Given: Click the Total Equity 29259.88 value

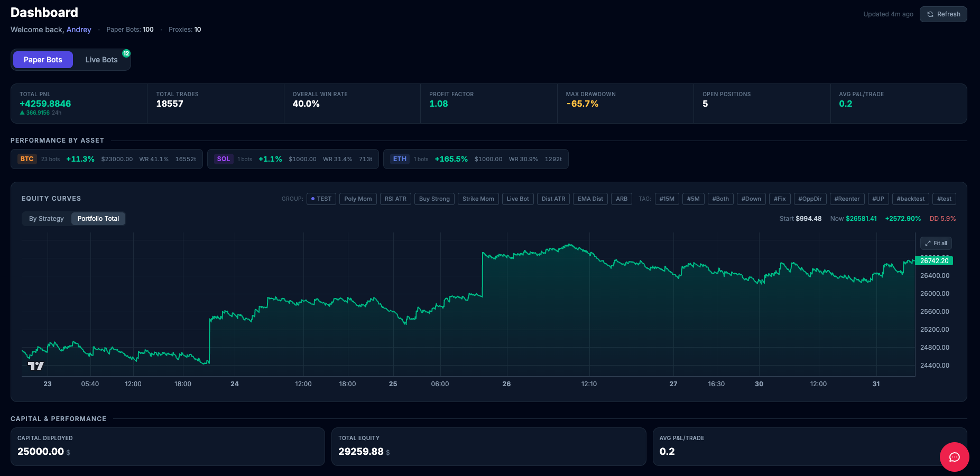Looking at the screenshot, I should pos(361,452).
